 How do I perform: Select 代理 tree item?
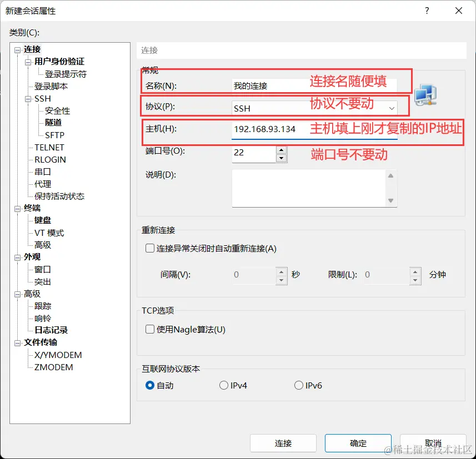point(43,184)
